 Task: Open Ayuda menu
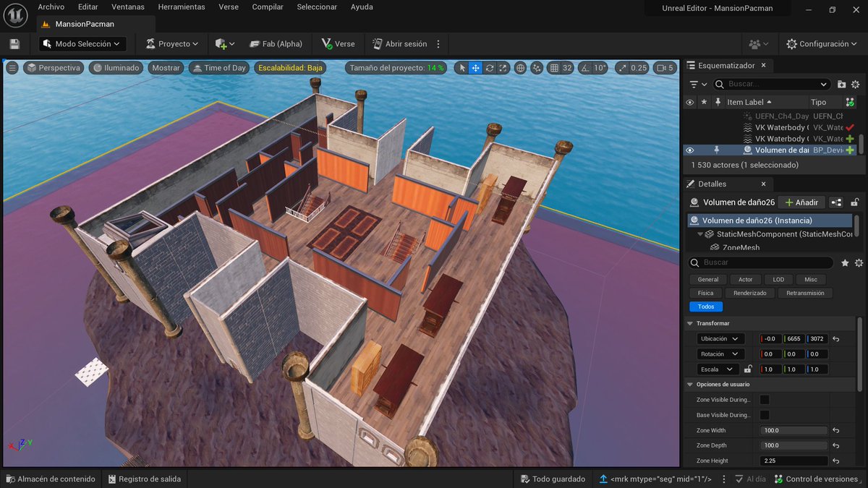coord(362,7)
